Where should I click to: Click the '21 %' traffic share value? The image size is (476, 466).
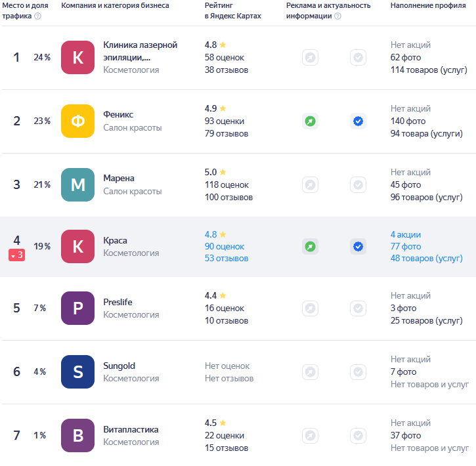[x=42, y=185]
